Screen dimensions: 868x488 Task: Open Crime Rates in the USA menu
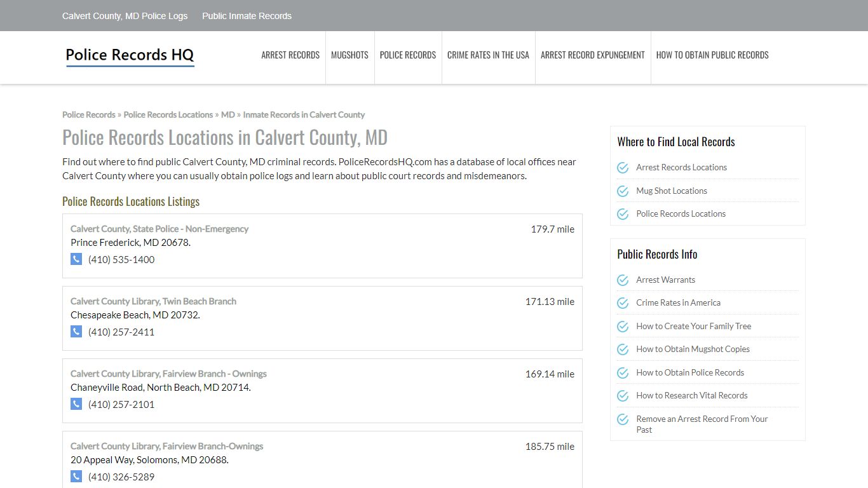pyautogui.click(x=488, y=55)
